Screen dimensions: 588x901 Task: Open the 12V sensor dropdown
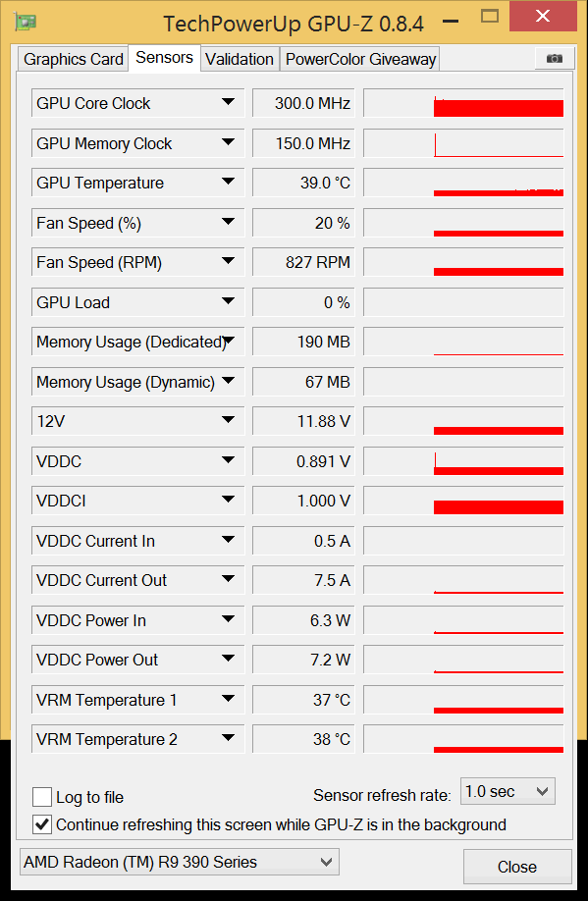pos(230,421)
